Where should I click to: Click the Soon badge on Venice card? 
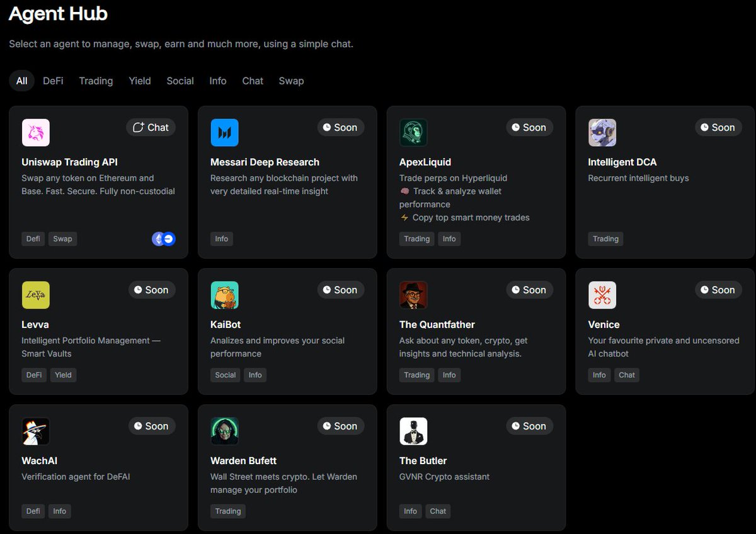tap(718, 290)
